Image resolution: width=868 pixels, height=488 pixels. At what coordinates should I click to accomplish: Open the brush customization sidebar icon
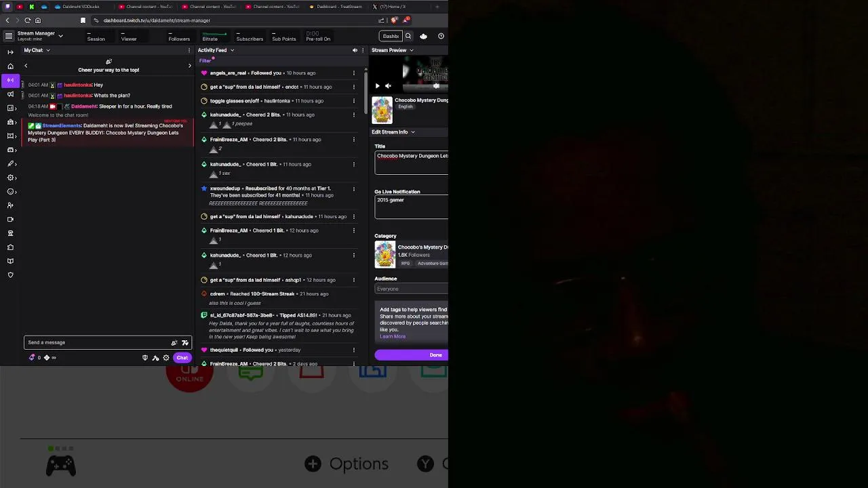tap(10, 164)
